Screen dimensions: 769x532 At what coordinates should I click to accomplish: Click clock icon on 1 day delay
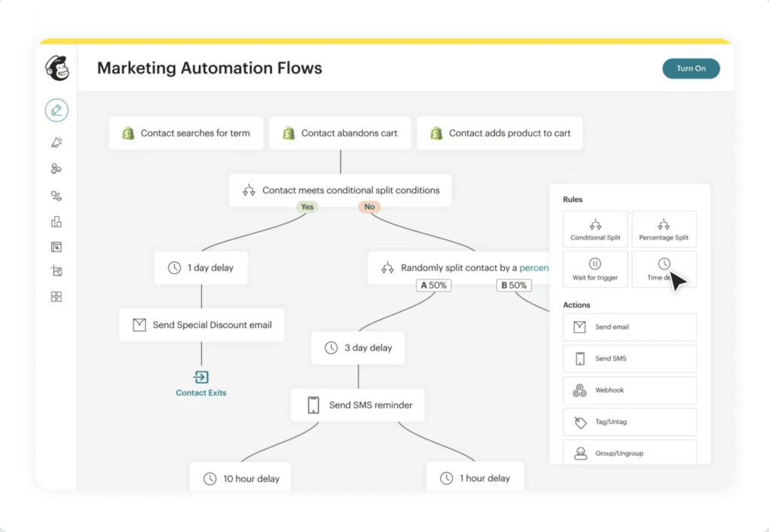[x=174, y=267]
